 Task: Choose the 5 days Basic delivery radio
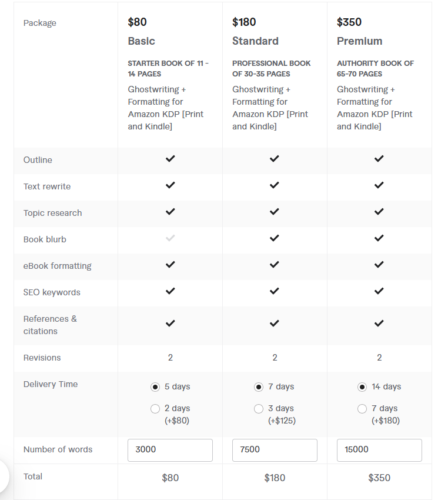[x=155, y=387]
